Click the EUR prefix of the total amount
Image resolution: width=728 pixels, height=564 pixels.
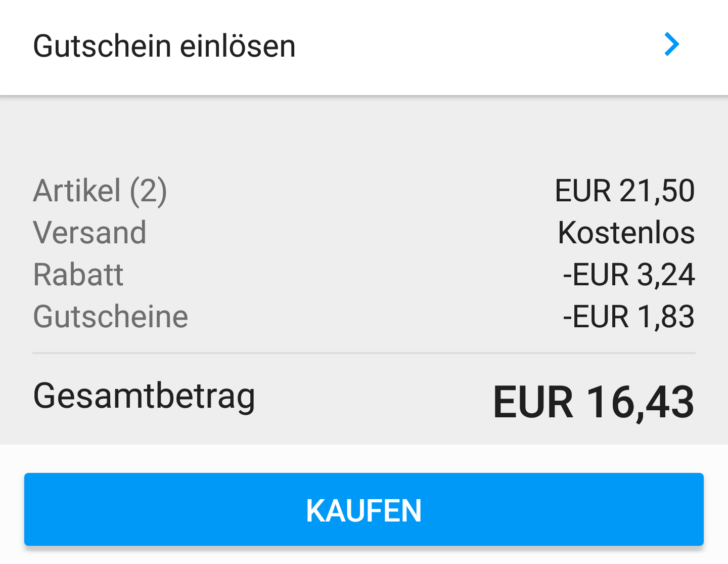point(533,402)
